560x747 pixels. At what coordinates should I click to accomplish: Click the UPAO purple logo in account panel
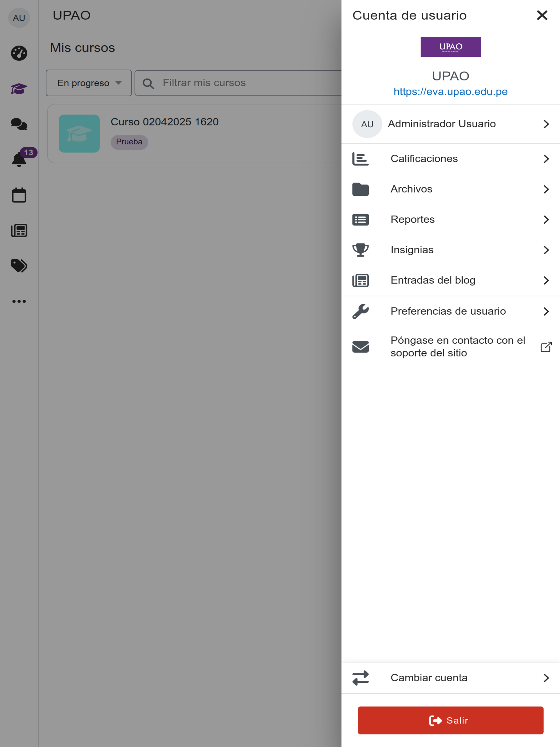[x=450, y=47]
